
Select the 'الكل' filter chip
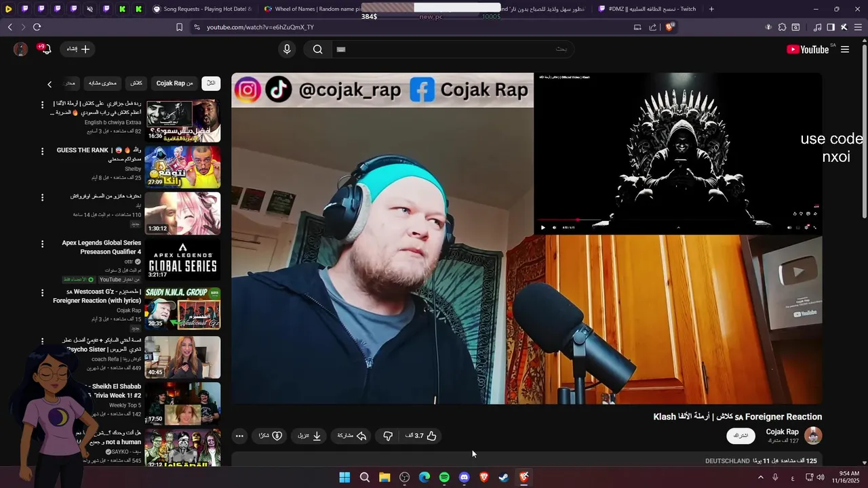tap(211, 83)
